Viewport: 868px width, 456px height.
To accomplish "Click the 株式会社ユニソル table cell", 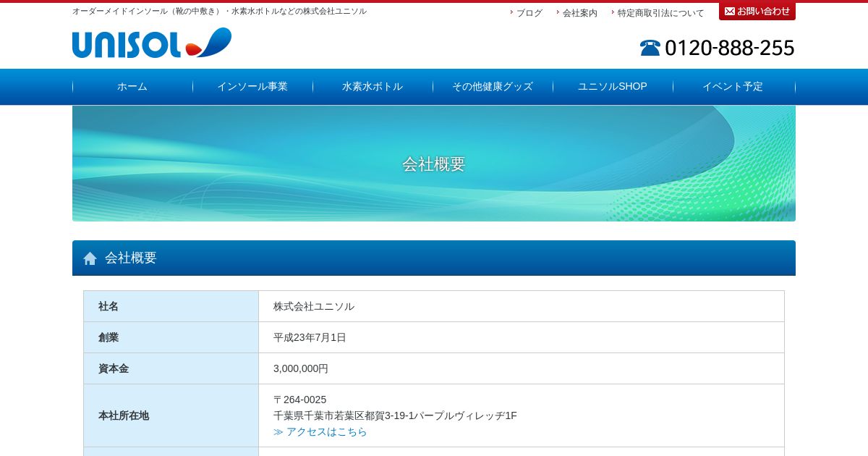I will [522, 306].
